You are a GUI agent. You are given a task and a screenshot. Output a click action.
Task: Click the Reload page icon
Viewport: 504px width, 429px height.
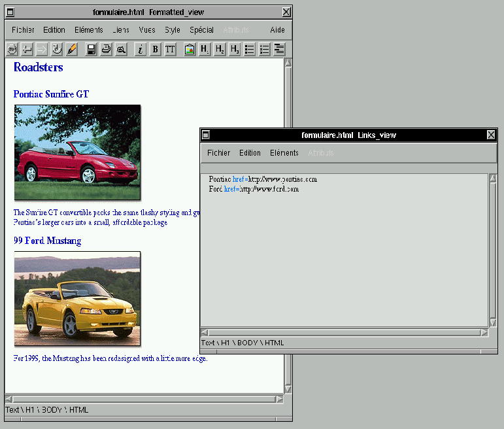[57, 49]
